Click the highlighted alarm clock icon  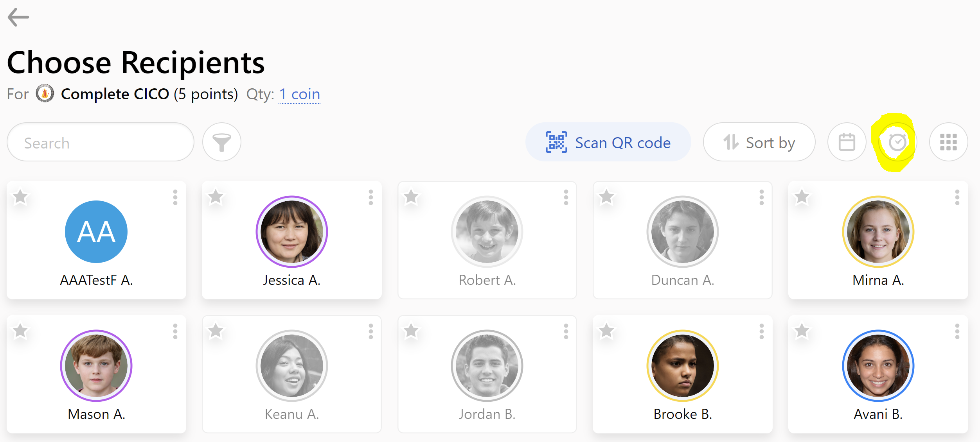[x=897, y=142]
